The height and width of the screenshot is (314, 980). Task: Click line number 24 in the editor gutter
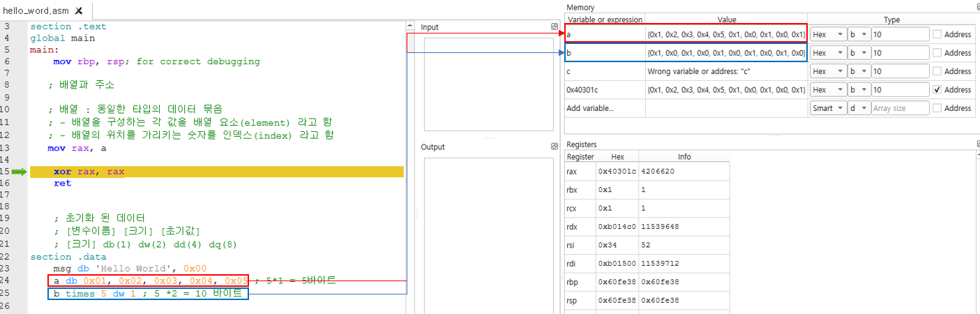(6, 281)
